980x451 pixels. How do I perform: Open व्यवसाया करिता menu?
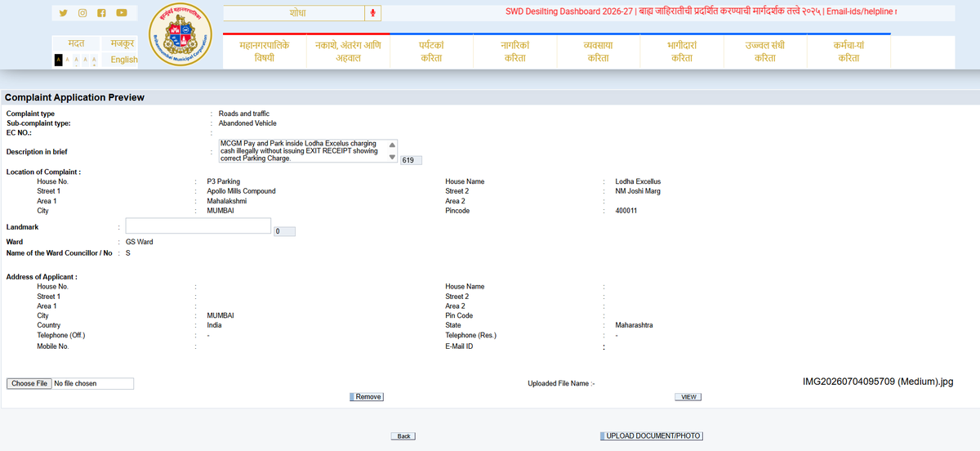(x=598, y=51)
